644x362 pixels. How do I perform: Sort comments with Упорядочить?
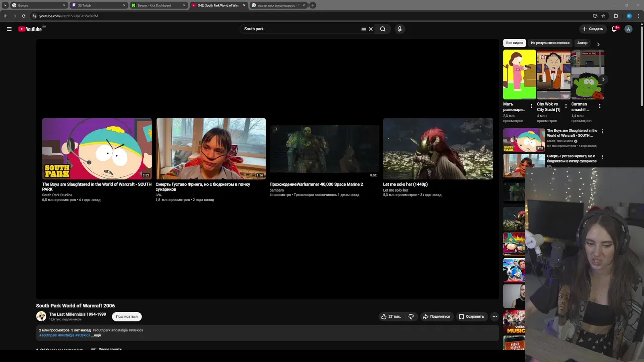(106, 349)
